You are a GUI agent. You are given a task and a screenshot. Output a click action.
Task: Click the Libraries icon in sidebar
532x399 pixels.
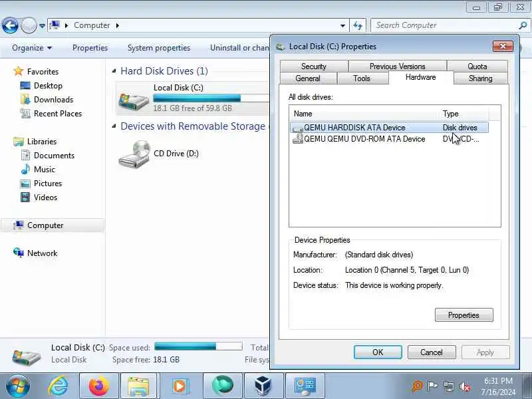click(19, 141)
